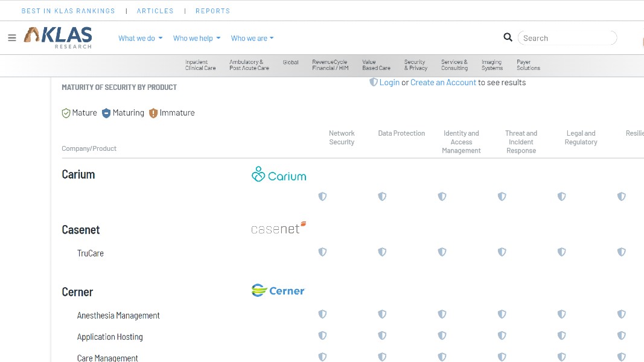Image resolution: width=644 pixels, height=362 pixels.
Task: Click Carium Network Security shield
Action: (322, 197)
